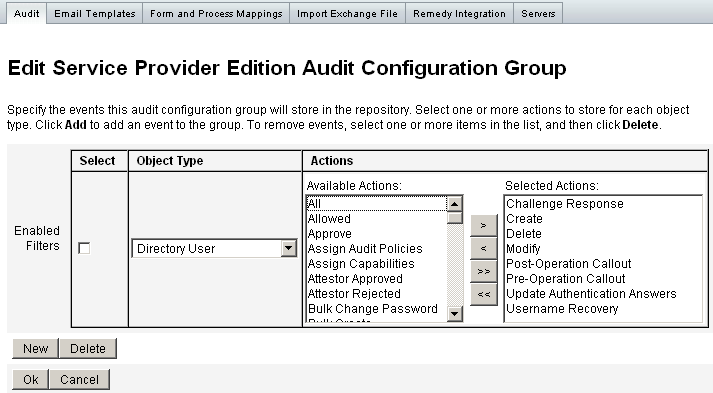The width and height of the screenshot is (713, 393).
Task: Select 'Assign Capabilities' in Available Actions
Action: tap(377, 264)
